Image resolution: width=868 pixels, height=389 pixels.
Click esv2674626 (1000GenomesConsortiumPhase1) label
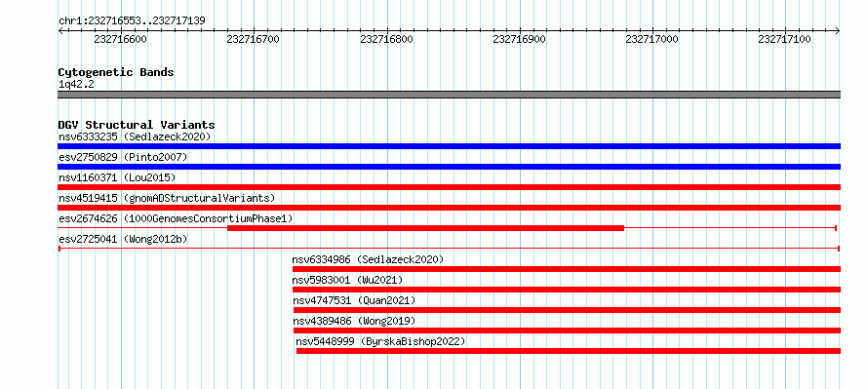coord(176,218)
